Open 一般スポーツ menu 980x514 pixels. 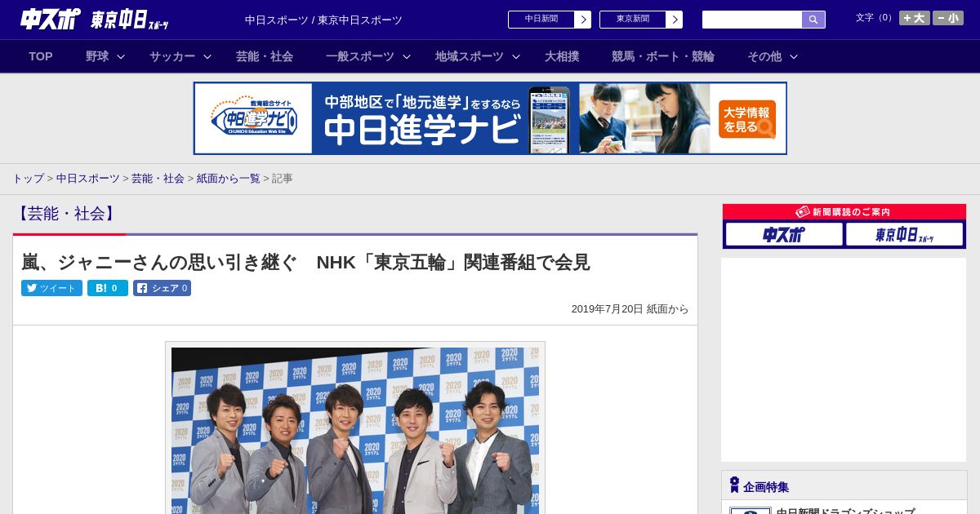[x=360, y=56]
